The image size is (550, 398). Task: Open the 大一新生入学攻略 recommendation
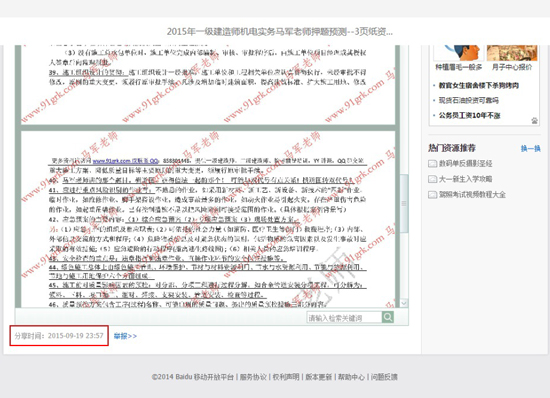pos(465,179)
